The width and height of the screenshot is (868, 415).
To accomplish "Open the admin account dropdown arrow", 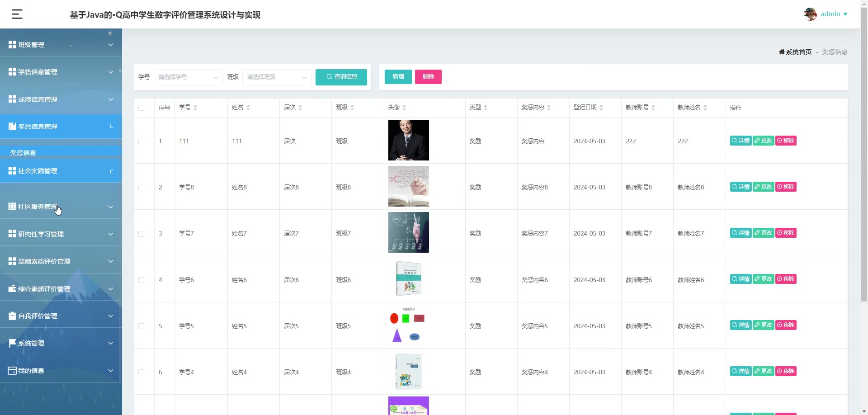I will coord(845,14).
